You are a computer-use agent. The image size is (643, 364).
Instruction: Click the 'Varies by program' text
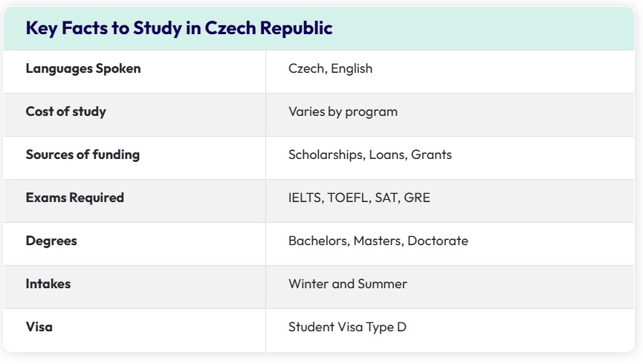click(343, 111)
